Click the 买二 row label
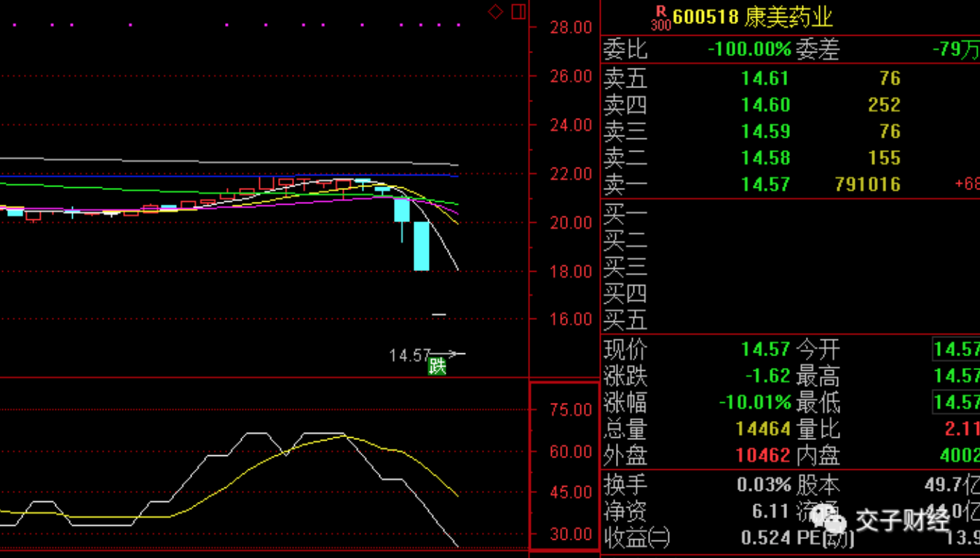The image size is (980, 558). click(625, 240)
